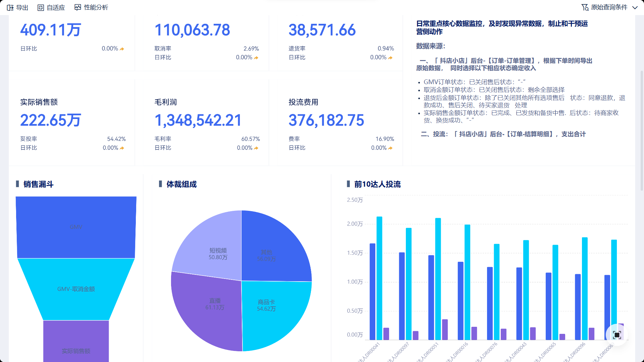Click trend arrow beside 投流费用 日环比
The image size is (644, 362).
tap(390, 148)
